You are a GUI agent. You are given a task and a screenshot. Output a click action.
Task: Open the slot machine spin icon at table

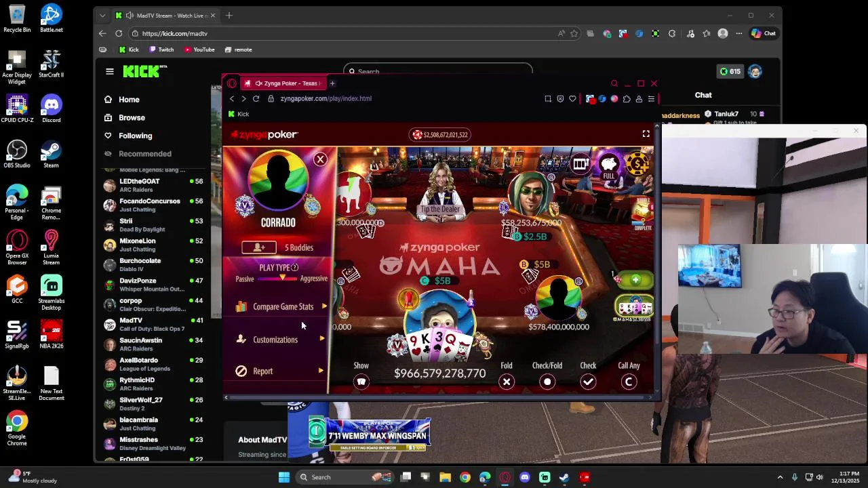point(580,163)
